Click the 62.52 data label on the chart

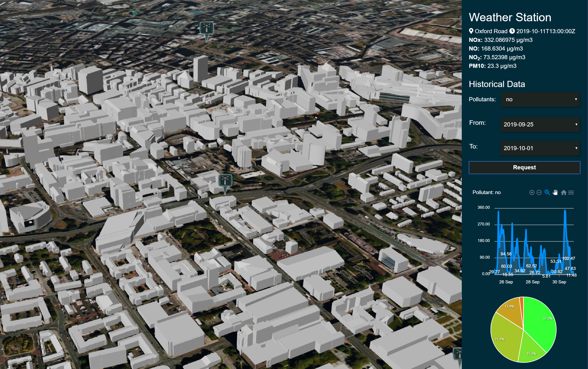(531, 266)
